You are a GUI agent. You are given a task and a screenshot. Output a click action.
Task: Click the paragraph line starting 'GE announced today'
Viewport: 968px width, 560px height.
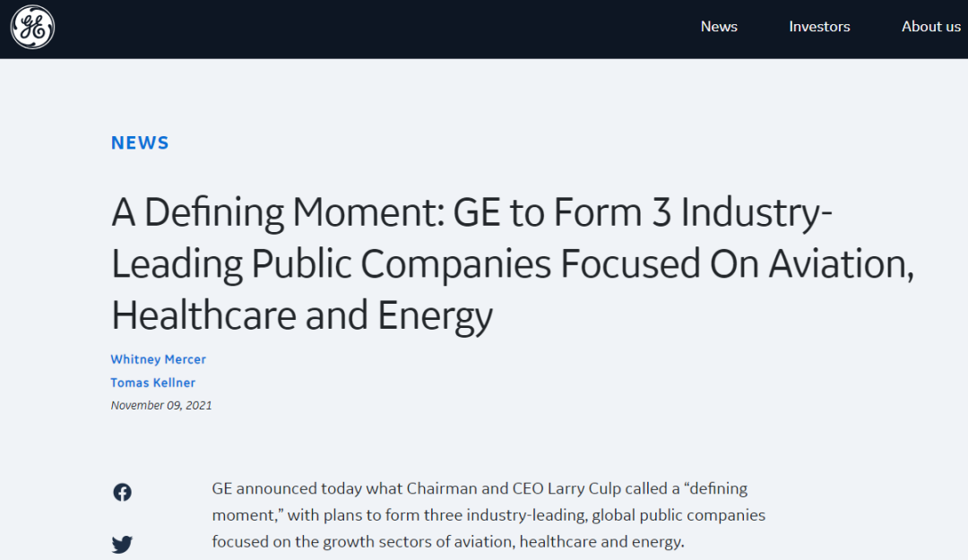[x=480, y=488]
